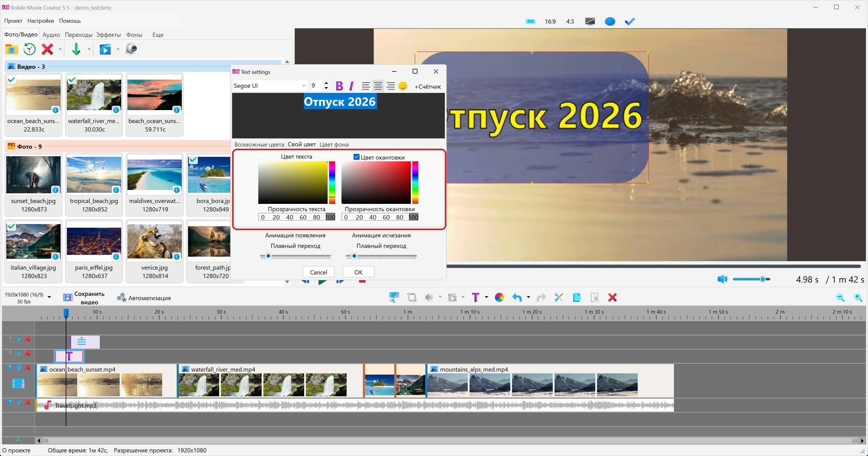Toggle checkmark on waterfall_river_me thumbnail
Screen dimensions: 868x456
tap(72, 80)
